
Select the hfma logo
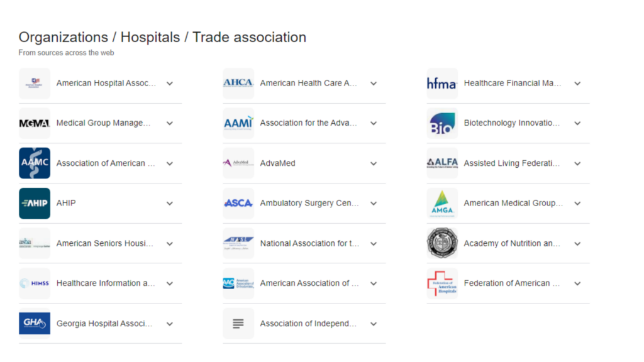tap(442, 82)
